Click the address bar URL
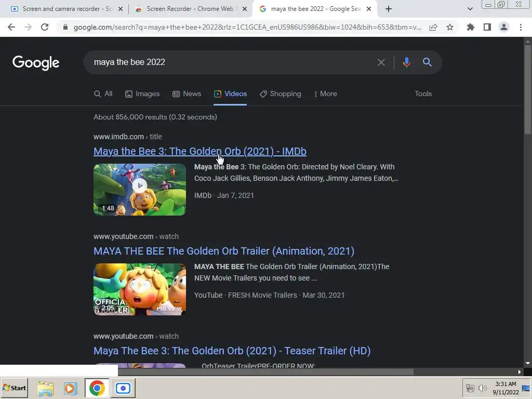 tap(247, 27)
